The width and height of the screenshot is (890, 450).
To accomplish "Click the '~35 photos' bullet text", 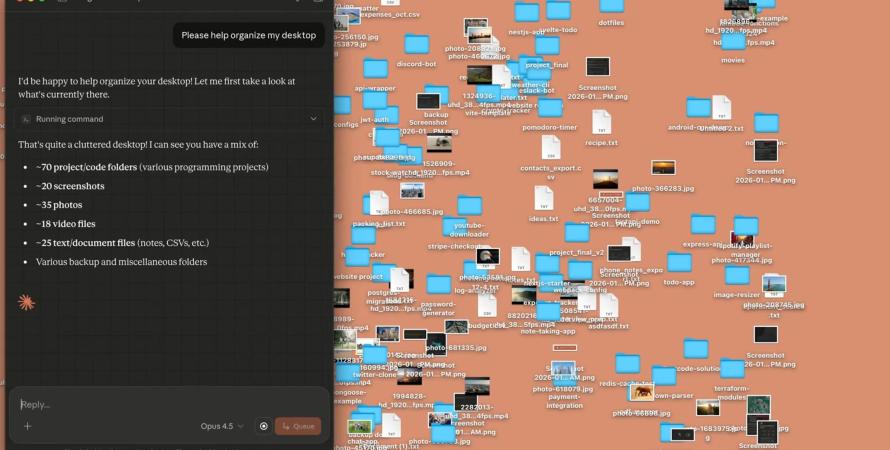I will 59,205.
